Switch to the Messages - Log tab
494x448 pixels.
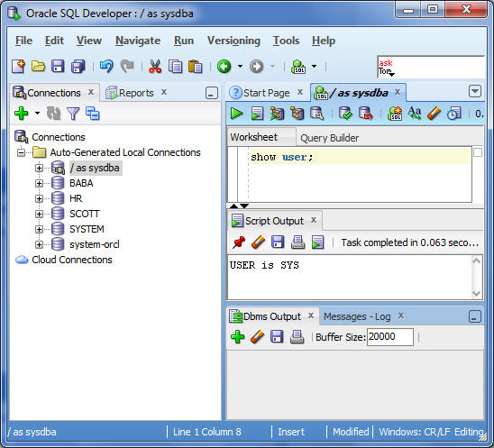[357, 316]
